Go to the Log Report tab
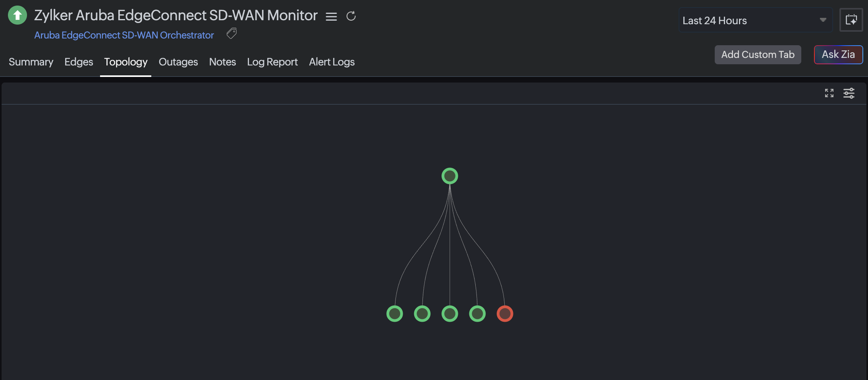Viewport: 868px width, 380px height. pyautogui.click(x=272, y=62)
